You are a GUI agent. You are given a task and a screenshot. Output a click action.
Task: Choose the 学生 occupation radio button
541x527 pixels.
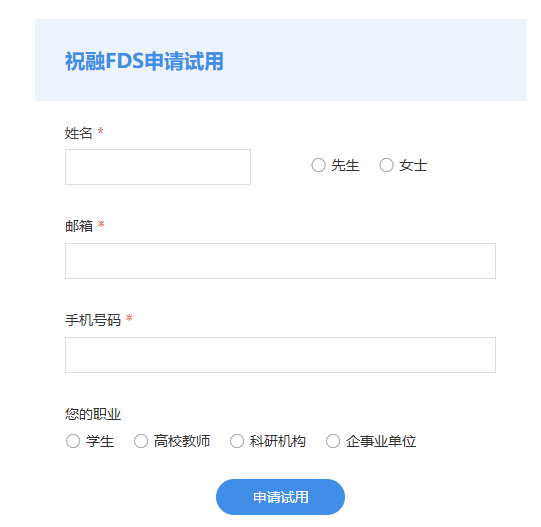[x=73, y=441]
